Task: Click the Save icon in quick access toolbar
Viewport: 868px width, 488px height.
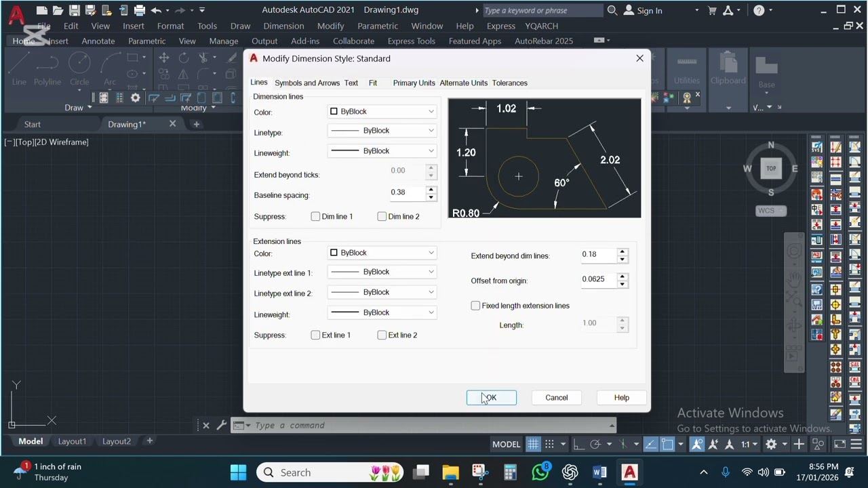Action: click(x=75, y=10)
